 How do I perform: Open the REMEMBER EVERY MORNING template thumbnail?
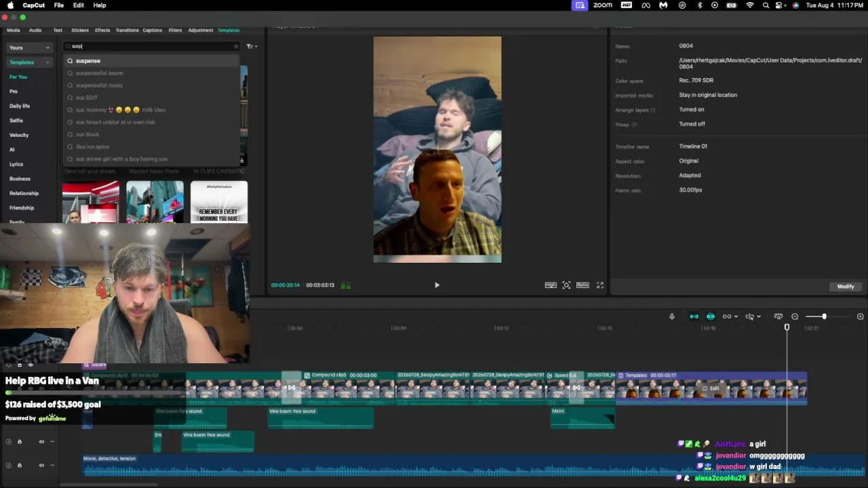point(219,202)
